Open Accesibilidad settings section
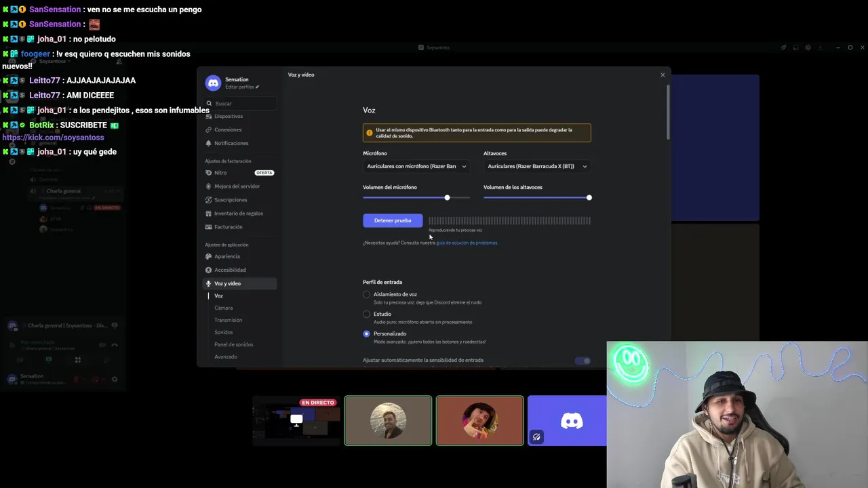Viewport: 868px width, 488px height. [240, 270]
